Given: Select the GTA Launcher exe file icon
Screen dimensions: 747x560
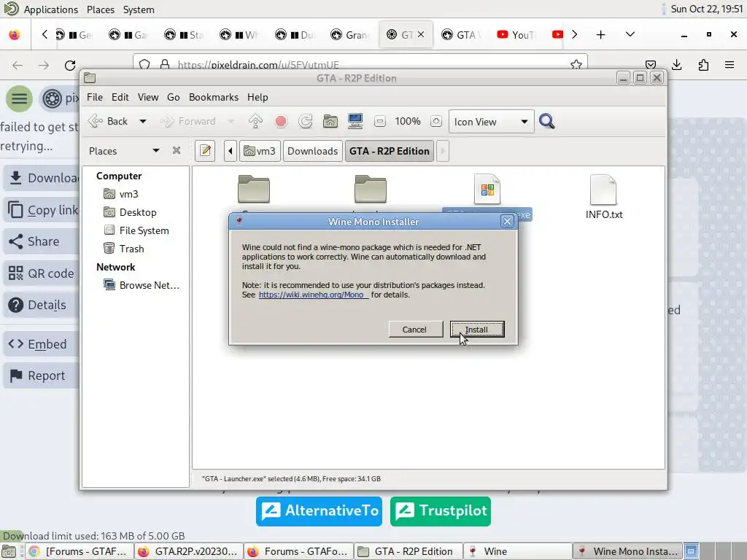Looking at the screenshot, I should [x=487, y=189].
